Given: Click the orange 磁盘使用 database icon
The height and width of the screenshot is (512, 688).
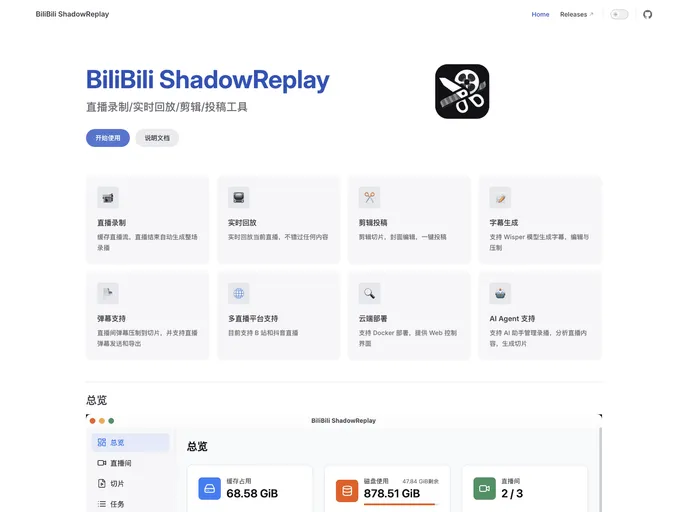Looking at the screenshot, I should point(347,491).
